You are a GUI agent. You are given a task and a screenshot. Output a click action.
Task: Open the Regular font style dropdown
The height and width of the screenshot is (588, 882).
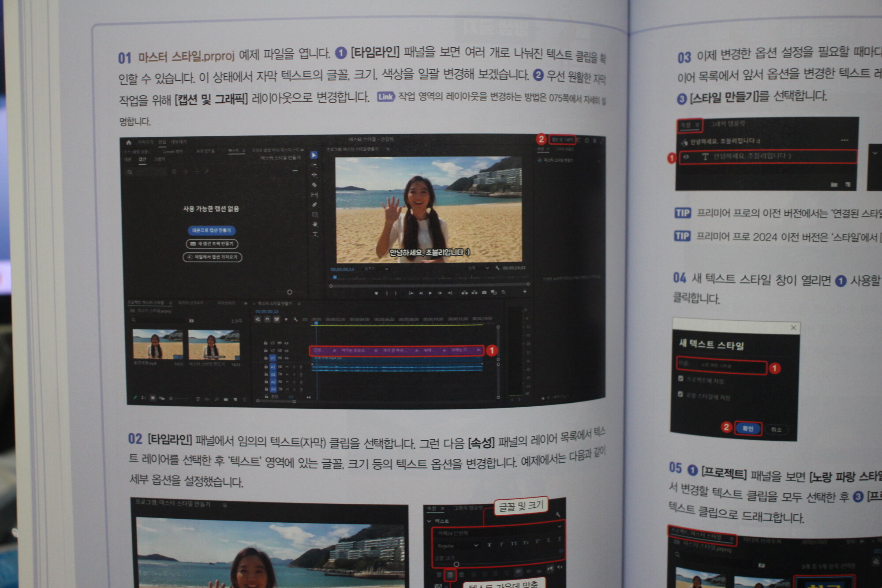457,546
